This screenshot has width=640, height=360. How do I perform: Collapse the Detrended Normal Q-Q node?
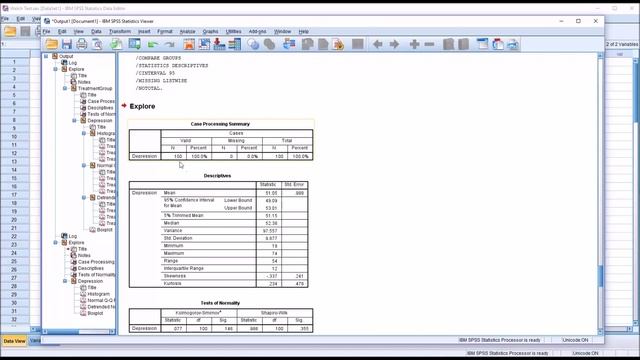point(84,198)
